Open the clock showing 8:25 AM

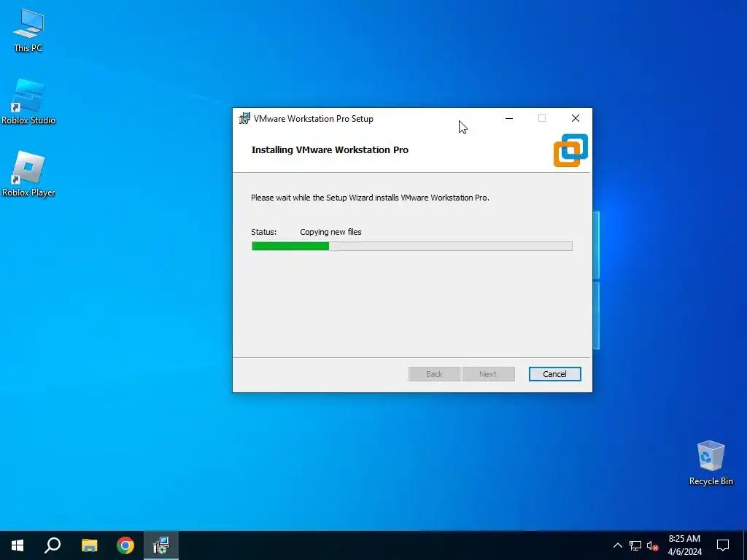coord(684,545)
